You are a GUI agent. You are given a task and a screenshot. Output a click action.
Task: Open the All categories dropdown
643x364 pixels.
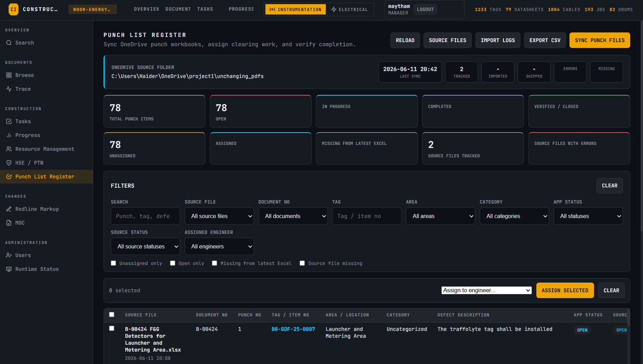[x=514, y=216]
